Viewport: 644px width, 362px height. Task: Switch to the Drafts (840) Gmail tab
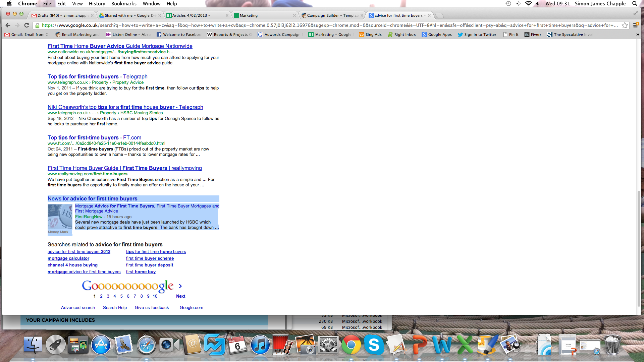pos(62,15)
